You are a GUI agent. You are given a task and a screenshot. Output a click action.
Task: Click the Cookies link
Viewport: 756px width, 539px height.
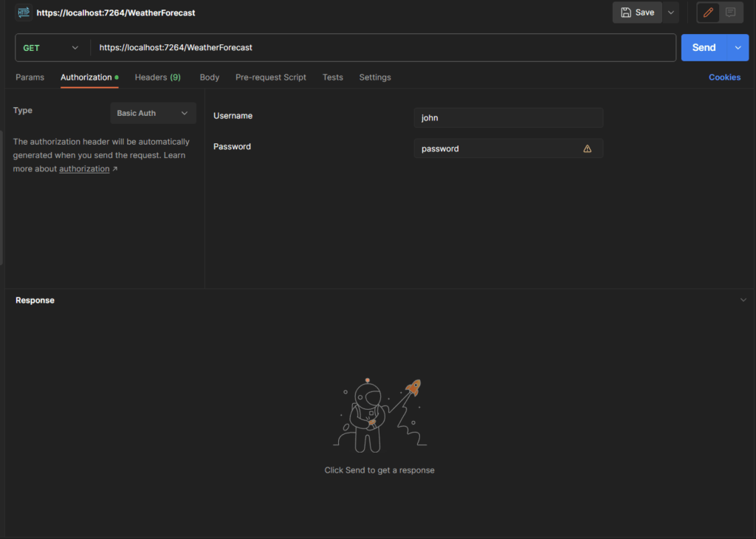(x=724, y=77)
